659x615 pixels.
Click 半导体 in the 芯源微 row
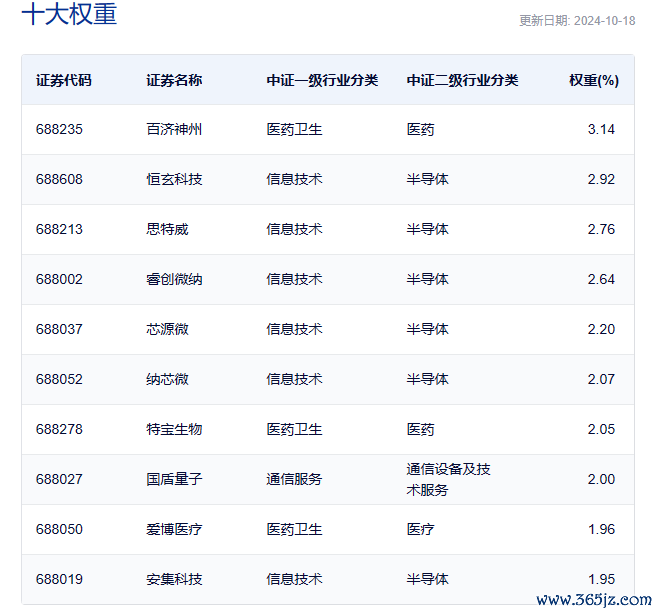tap(427, 329)
